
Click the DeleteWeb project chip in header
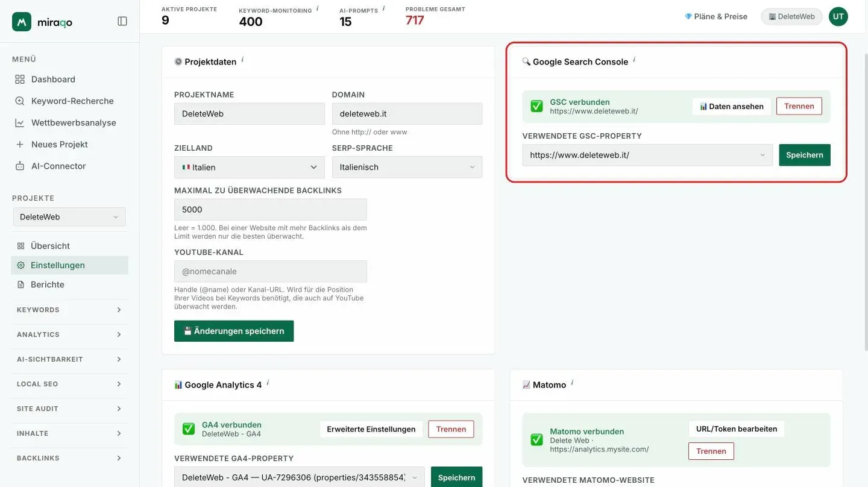(x=791, y=16)
